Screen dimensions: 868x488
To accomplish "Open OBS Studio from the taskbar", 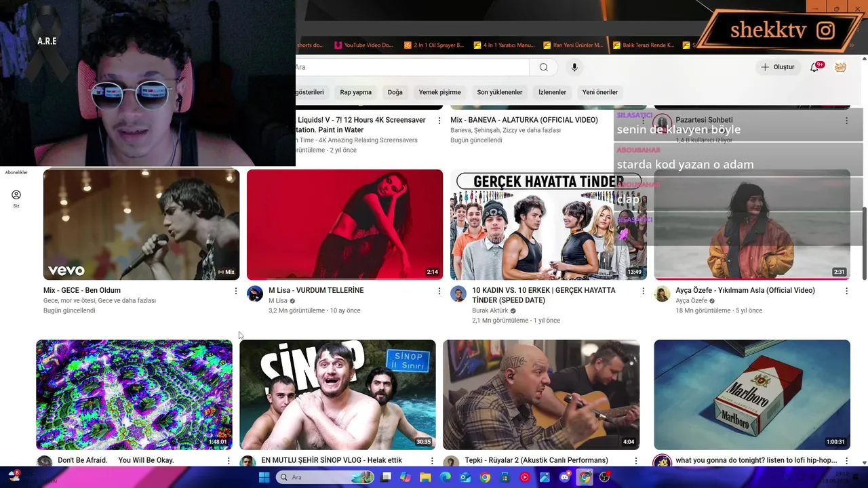I will coord(605,477).
